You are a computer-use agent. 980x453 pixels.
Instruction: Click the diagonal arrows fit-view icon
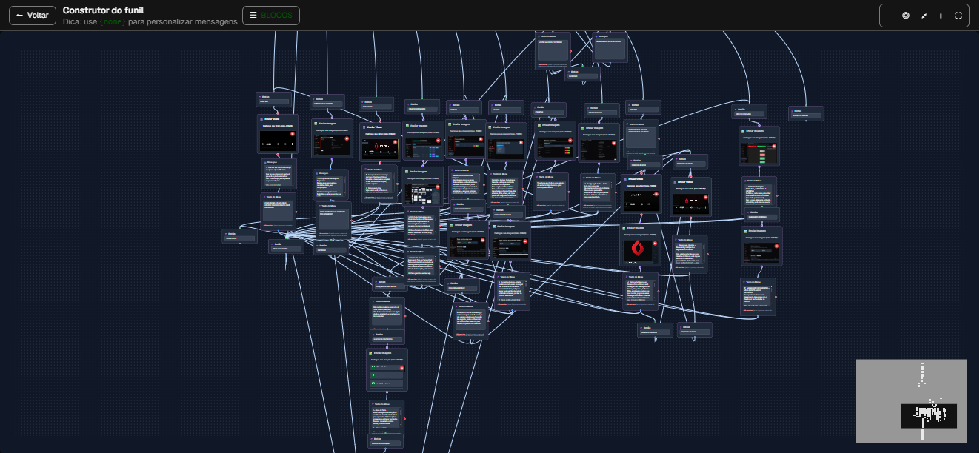(924, 16)
